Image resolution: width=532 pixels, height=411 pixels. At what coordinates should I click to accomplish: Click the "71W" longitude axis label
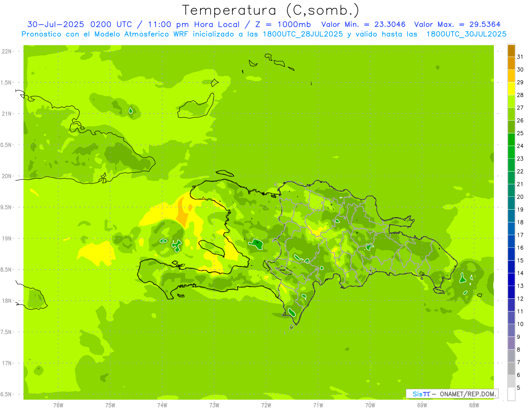point(318,405)
